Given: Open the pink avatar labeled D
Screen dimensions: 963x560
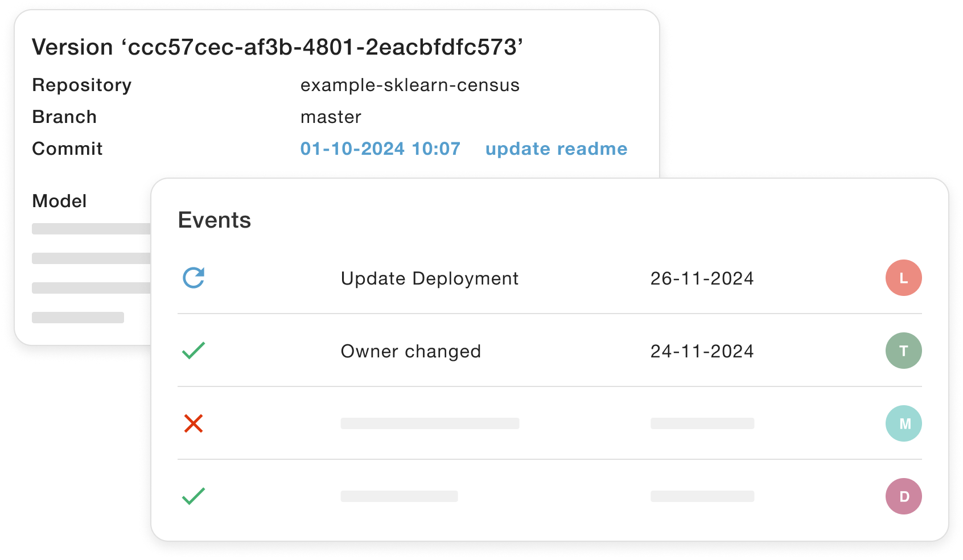Looking at the screenshot, I should coord(904,496).
